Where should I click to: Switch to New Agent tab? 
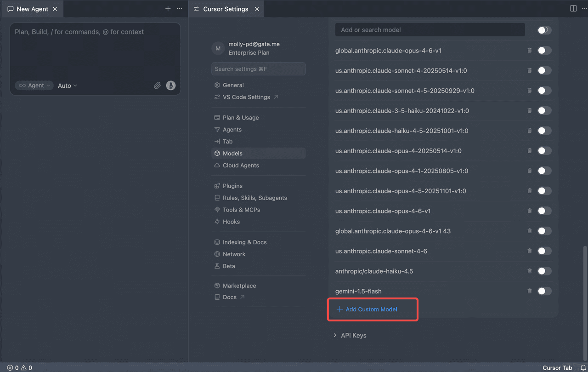click(x=32, y=9)
